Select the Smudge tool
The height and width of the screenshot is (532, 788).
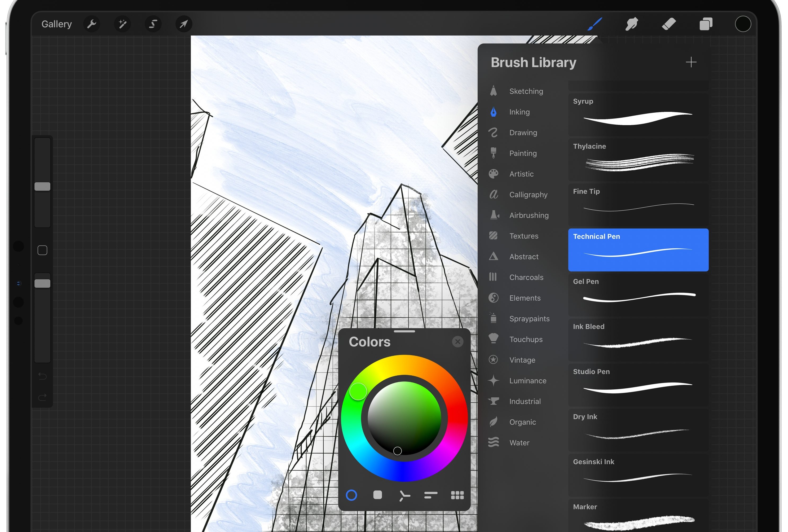pos(632,24)
